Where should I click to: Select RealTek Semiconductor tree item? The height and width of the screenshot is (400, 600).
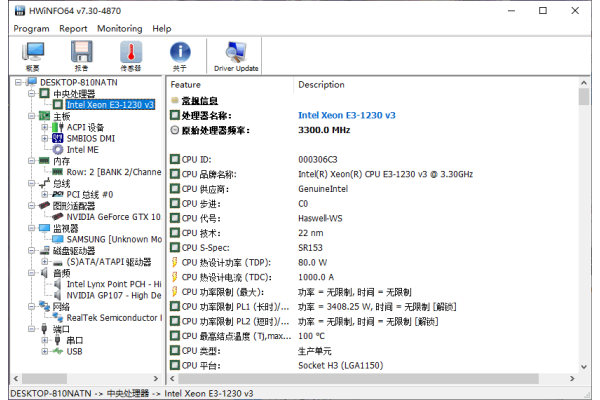pos(114,318)
